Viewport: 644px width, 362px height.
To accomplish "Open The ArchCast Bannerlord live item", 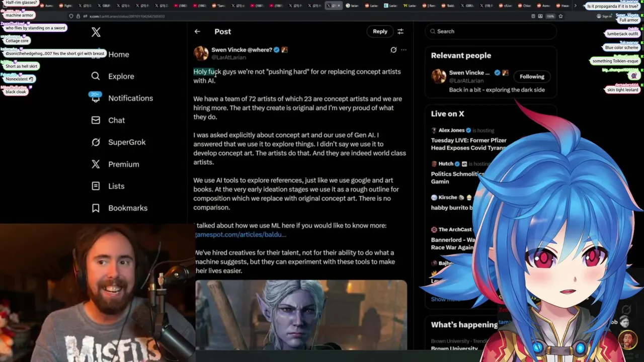I will (x=453, y=238).
